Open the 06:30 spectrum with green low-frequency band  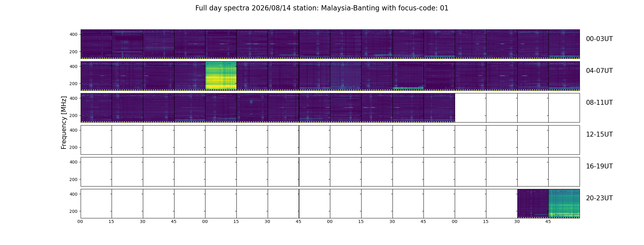408,76
